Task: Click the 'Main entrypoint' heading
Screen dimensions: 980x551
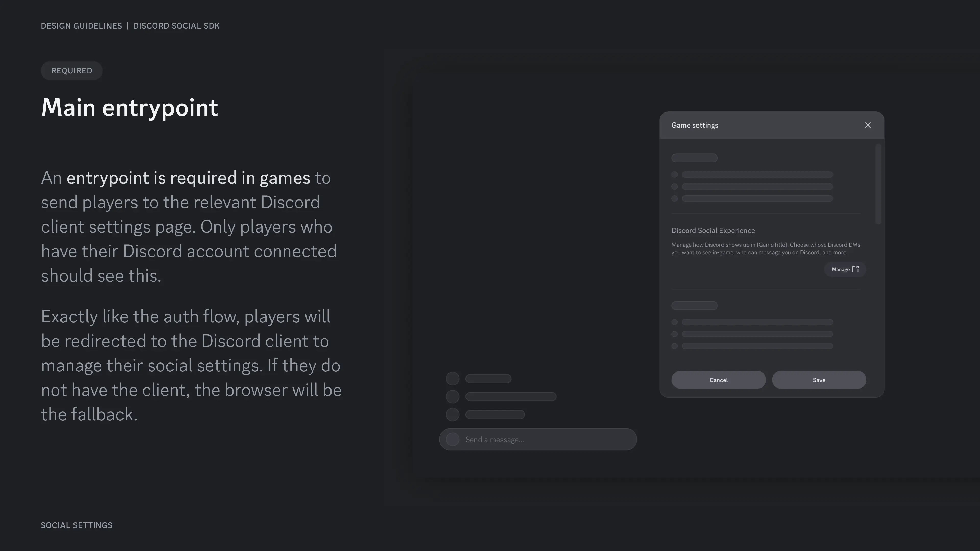Action: coord(129,108)
